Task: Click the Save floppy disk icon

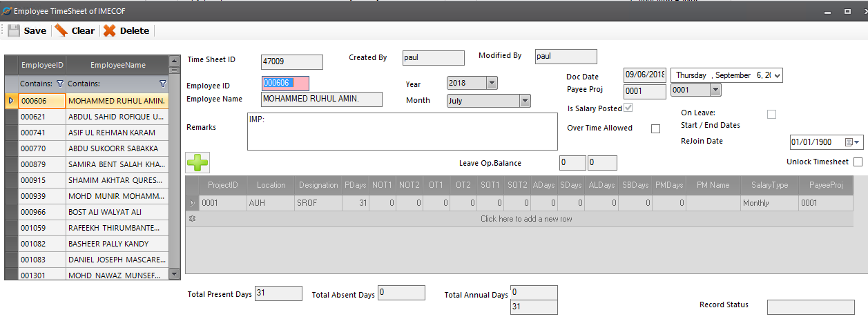Action: [14, 30]
